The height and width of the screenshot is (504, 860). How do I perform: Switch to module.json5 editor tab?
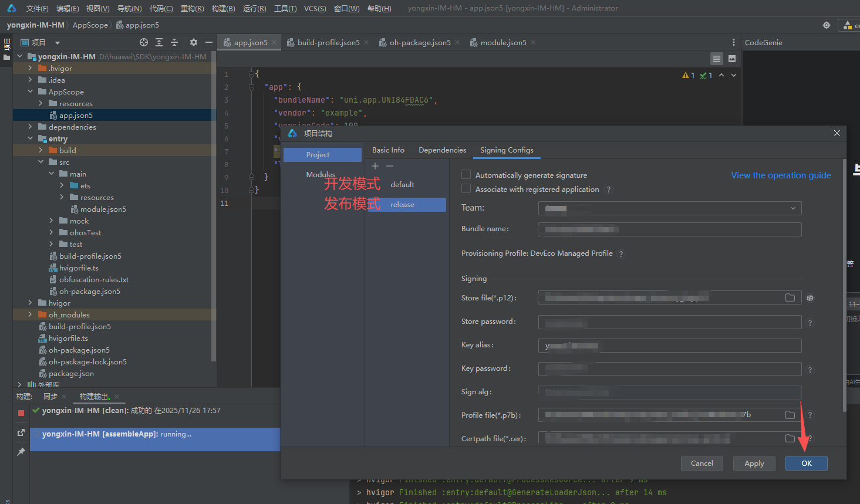pyautogui.click(x=503, y=42)
